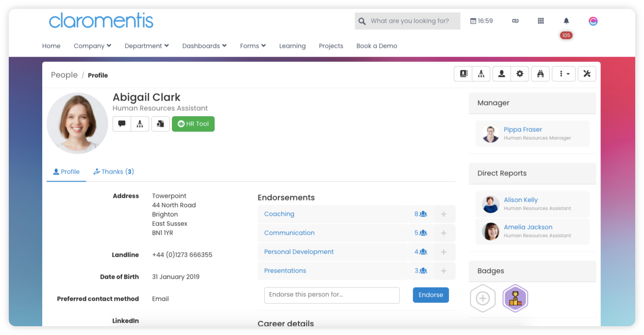Viewport: 644px width, 335px height.
Task: Click the endorse this person input field
Action: (x=331, y=295)
